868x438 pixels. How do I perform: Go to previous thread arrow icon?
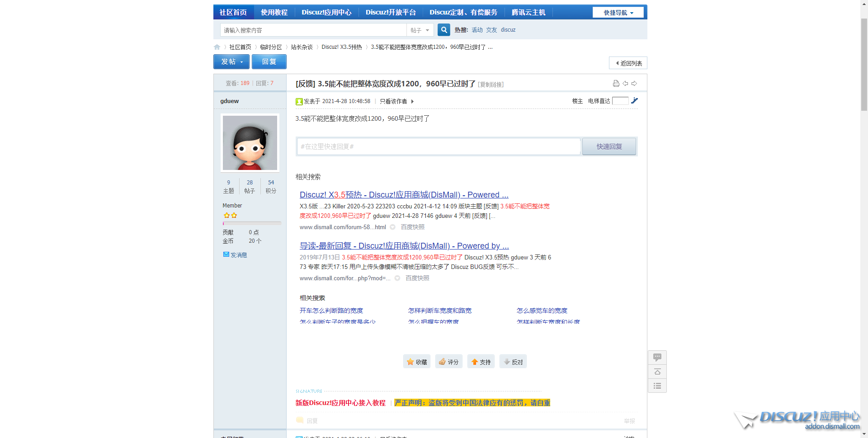(625, 84)
